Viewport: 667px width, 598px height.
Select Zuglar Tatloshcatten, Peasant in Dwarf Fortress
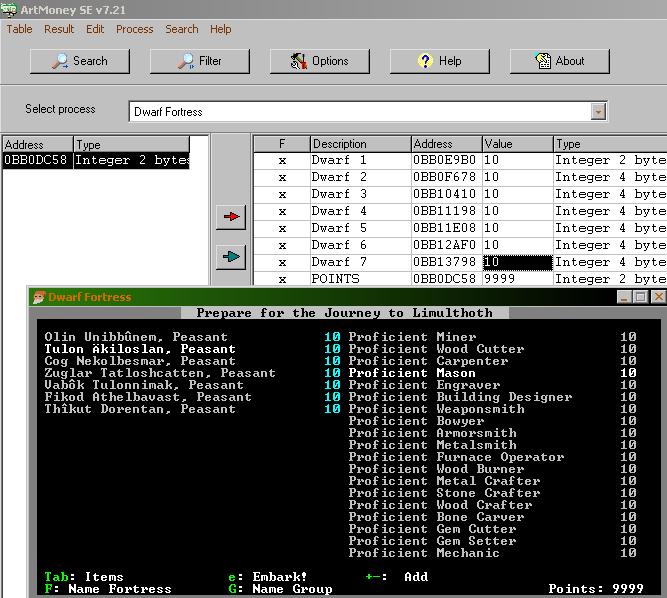160,373
